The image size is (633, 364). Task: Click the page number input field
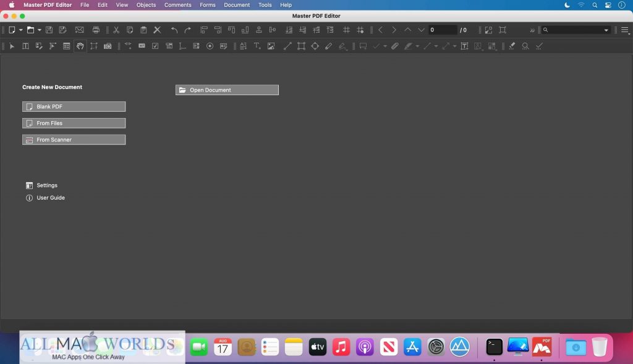pos(443,30)
